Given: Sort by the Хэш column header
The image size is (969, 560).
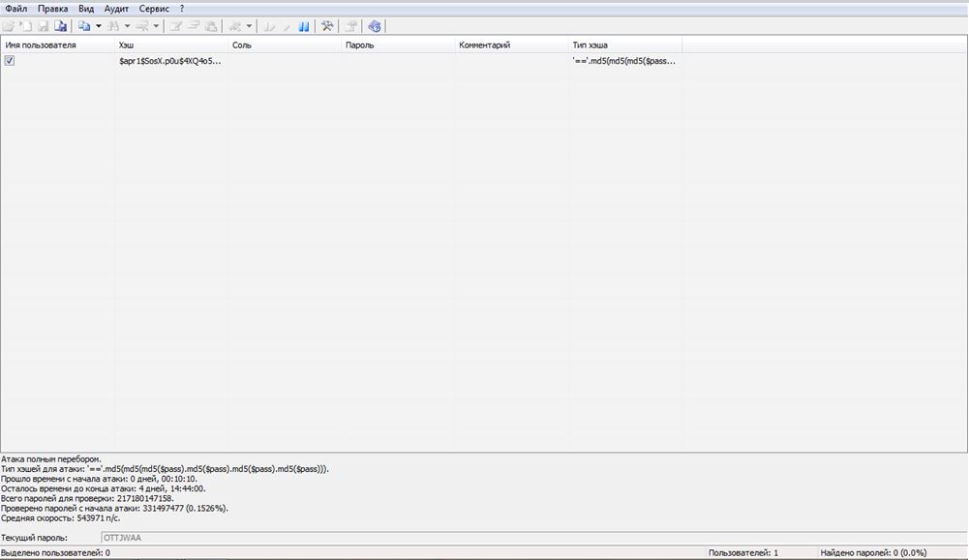Looking at the screenshot, I should tap(170, 44).
